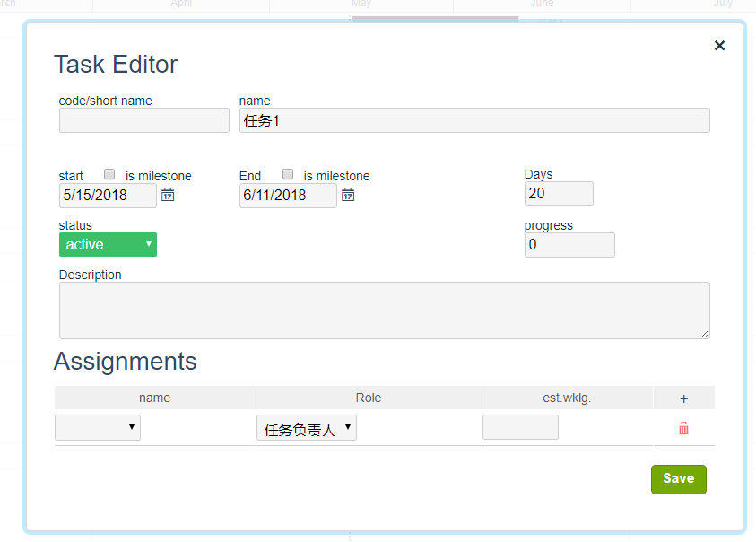
Task: Open the active status dropdown
Action: [x=108, y=245]
